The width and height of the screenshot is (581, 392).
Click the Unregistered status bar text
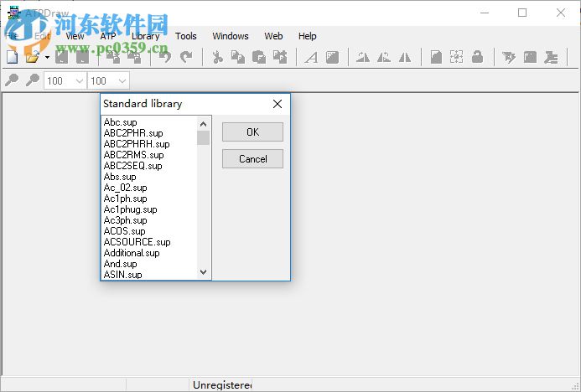pos(222,385)
